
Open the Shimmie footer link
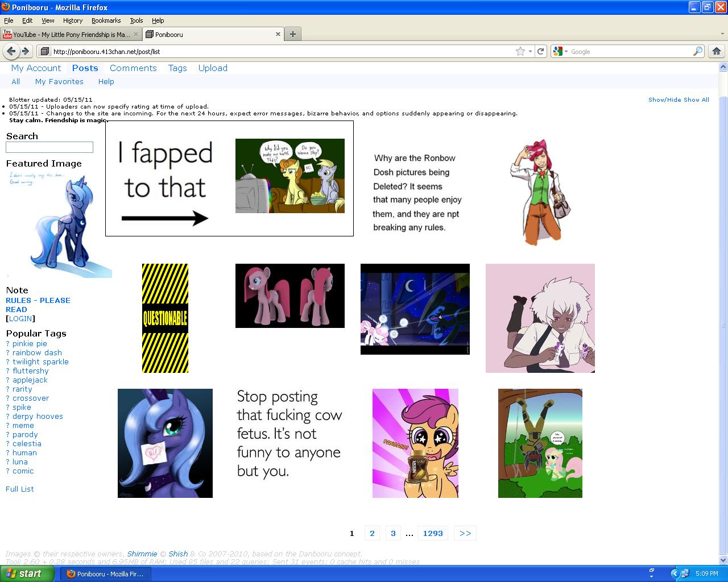coord(142,554)
